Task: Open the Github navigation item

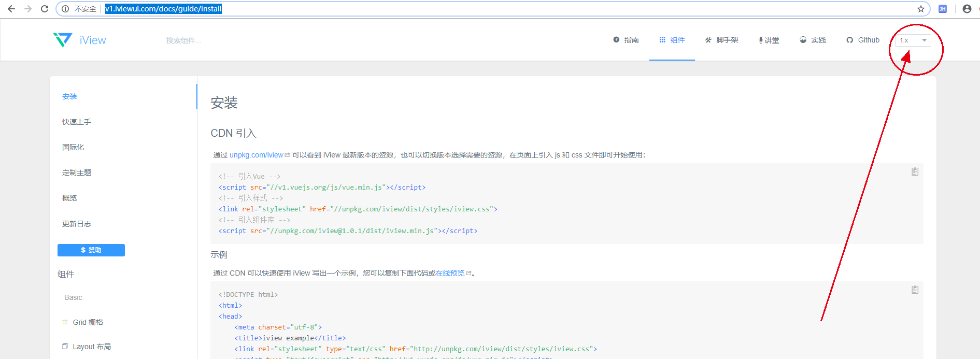Action: 863,40
